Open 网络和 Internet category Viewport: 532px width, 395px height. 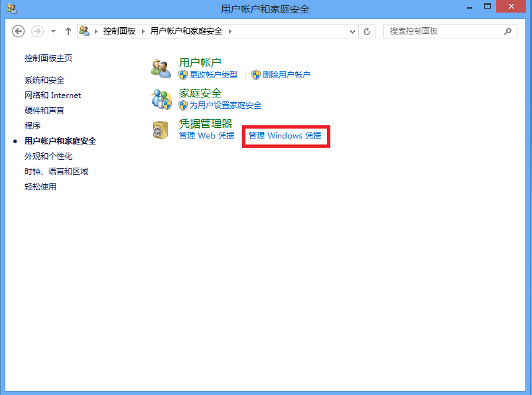coord(52,95)
